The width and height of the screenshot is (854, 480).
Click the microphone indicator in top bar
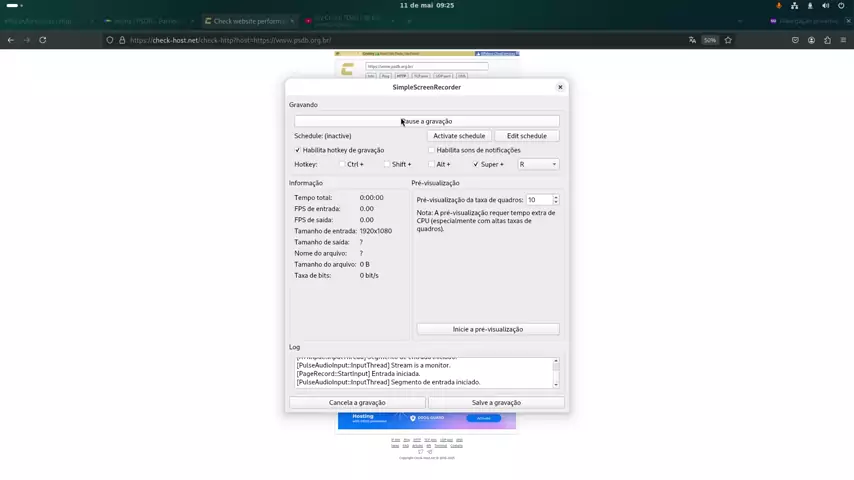point(779,5)
